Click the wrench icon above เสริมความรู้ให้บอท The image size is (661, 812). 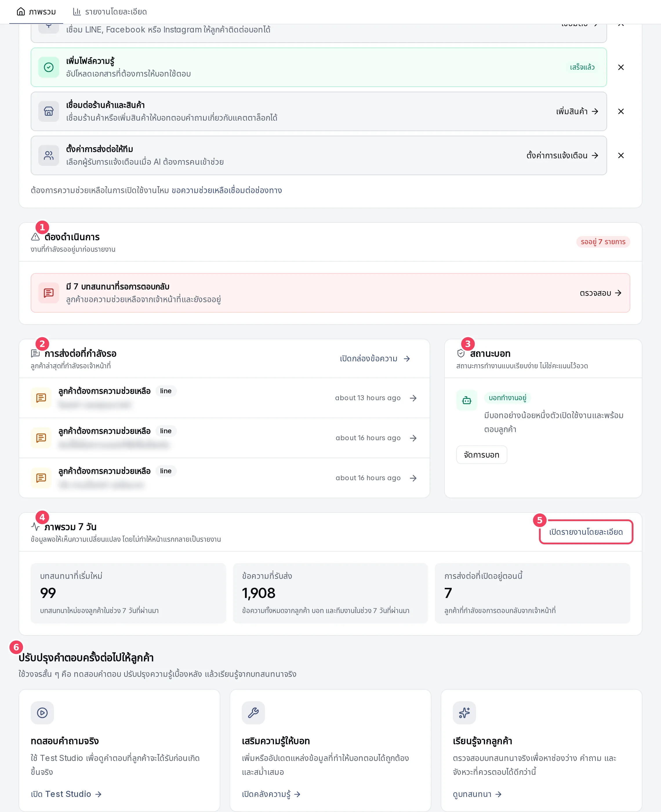pyautogui.click(x=253, y=713)
